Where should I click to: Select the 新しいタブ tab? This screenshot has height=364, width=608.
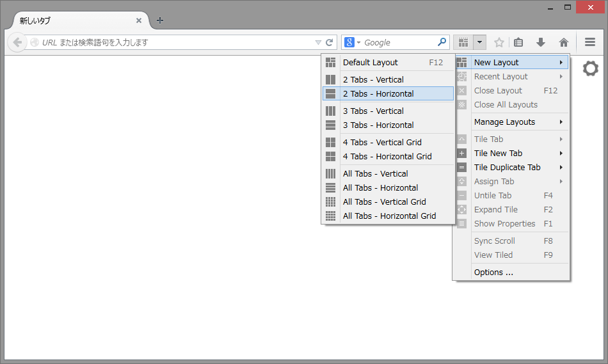coord(79,20)
